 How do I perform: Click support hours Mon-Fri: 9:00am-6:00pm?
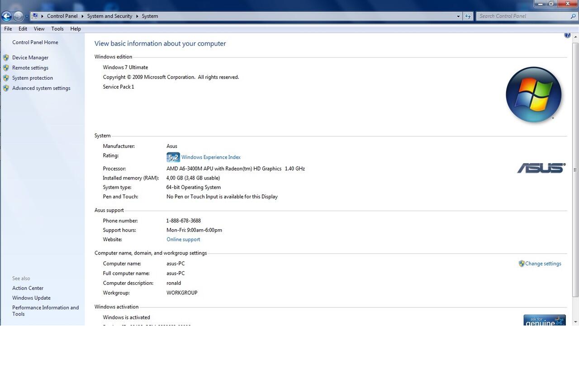pos(194,230)
